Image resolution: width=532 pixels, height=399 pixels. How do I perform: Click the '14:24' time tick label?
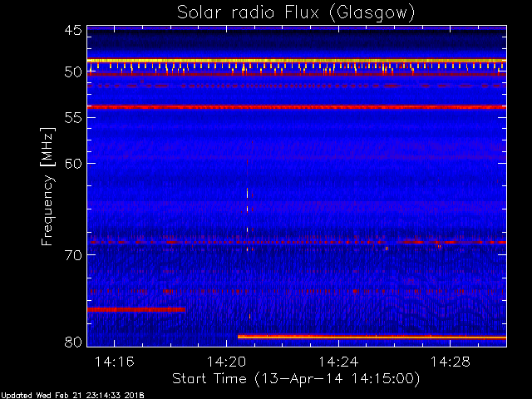pyautogui.click(x=338, y=362)
